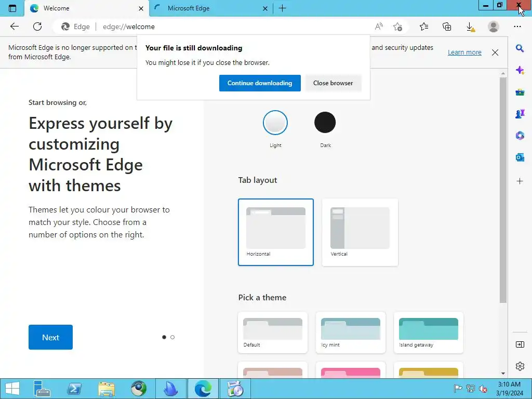Select the Dark appearance swatch
This screenshot has height=399, width=532.
point(325,123)
